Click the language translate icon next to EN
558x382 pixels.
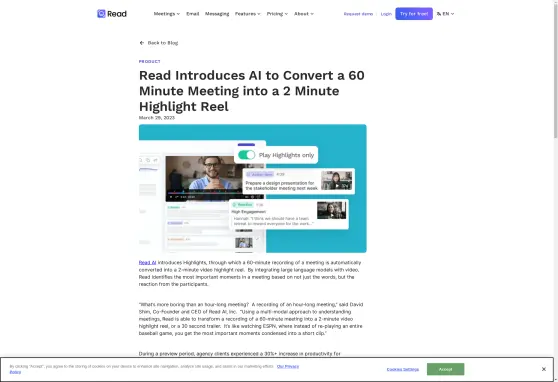[x=439, y=14]
